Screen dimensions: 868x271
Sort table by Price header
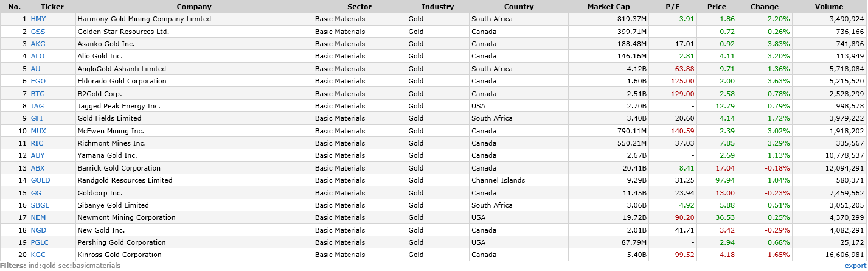[x=717, y=7]
